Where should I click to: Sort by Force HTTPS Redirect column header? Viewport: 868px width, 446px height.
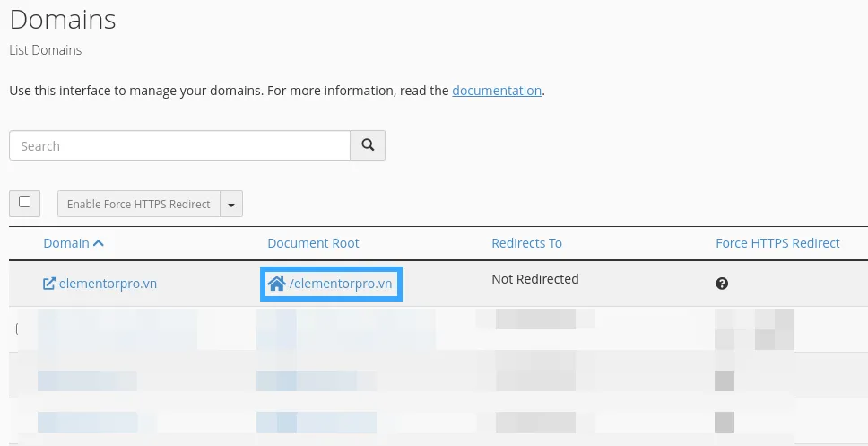(777, 243)
